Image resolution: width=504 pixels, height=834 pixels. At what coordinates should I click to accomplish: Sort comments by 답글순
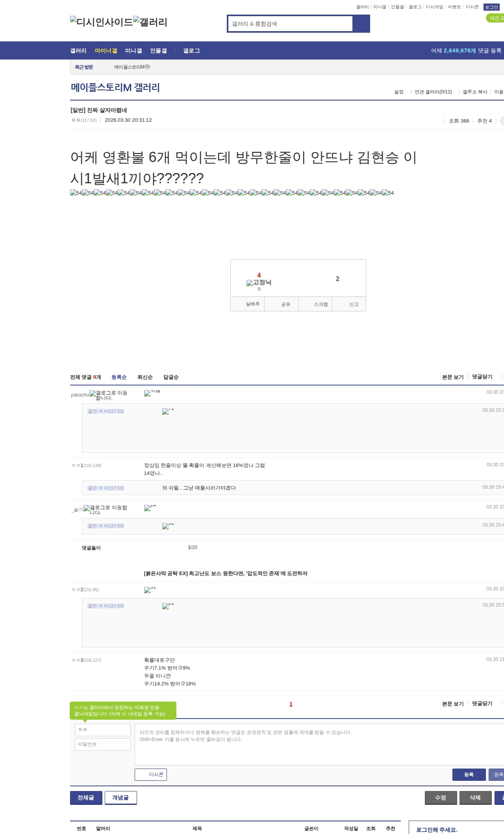click(x=171, y=377)
